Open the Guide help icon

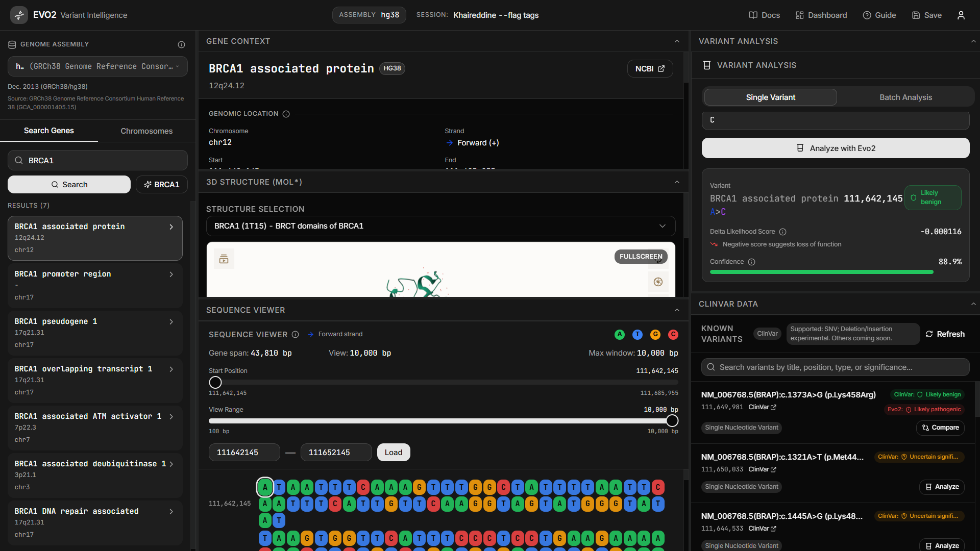click(x=867, y=15)
